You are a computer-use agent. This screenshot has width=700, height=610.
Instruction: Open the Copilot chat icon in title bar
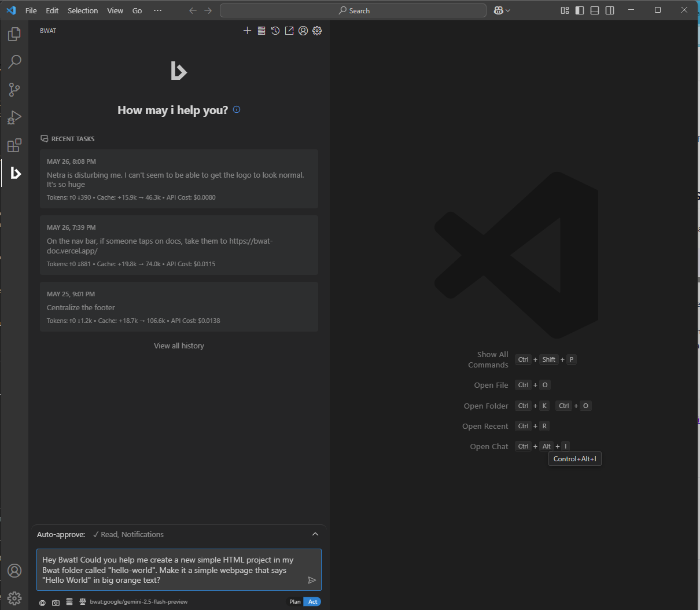498,10
